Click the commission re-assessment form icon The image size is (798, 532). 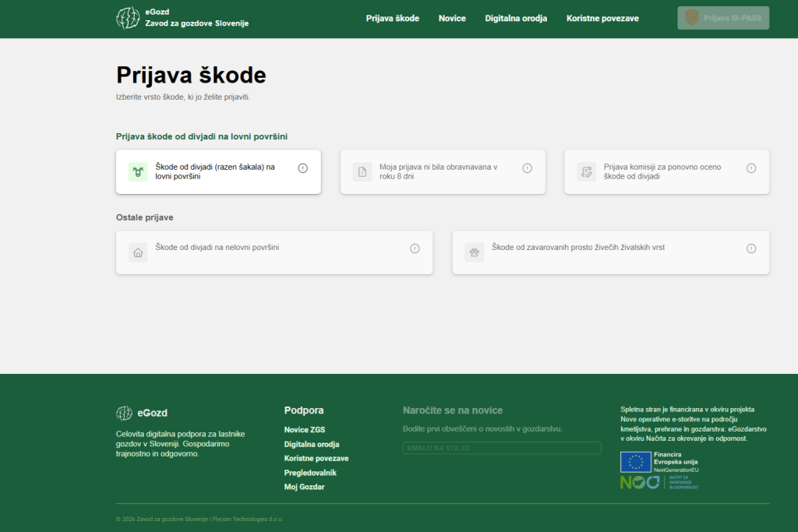[x=586, y=172]
